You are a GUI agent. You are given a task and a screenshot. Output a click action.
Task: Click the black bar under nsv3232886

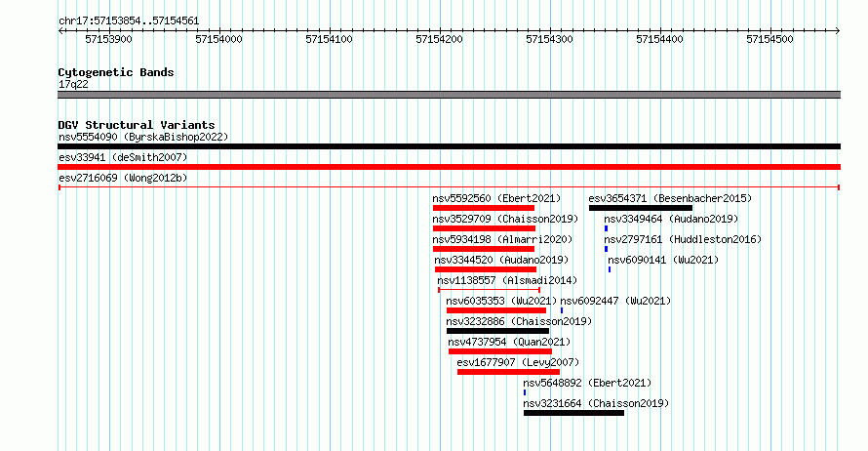tap(498, 331)
